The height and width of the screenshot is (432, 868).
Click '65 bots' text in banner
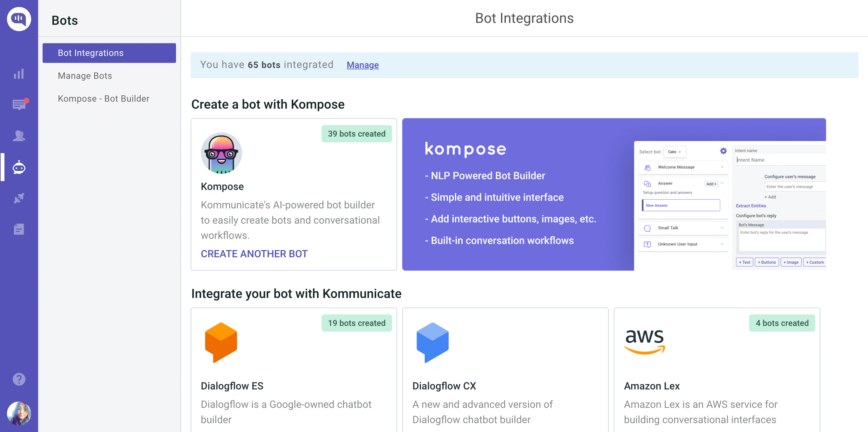[264, 65]
